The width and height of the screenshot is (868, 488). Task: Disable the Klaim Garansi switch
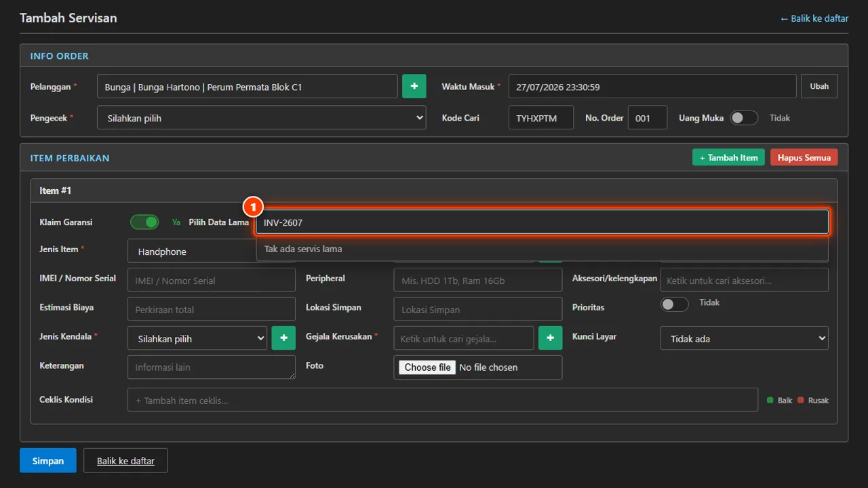click(x=144, y=222)
